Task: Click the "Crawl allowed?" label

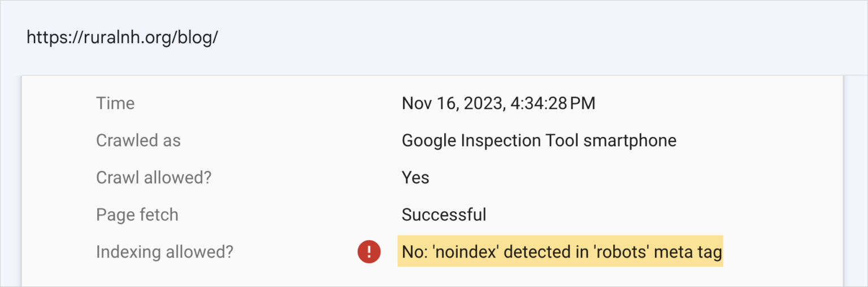Action: tap(154, 177)
